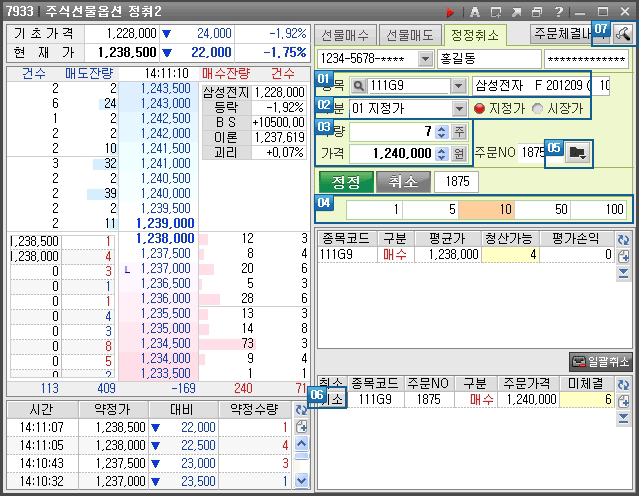Click scroll-up arrow in trade ticks table
Viewport: 639px width, 496px height.
[x=301, y=443]
